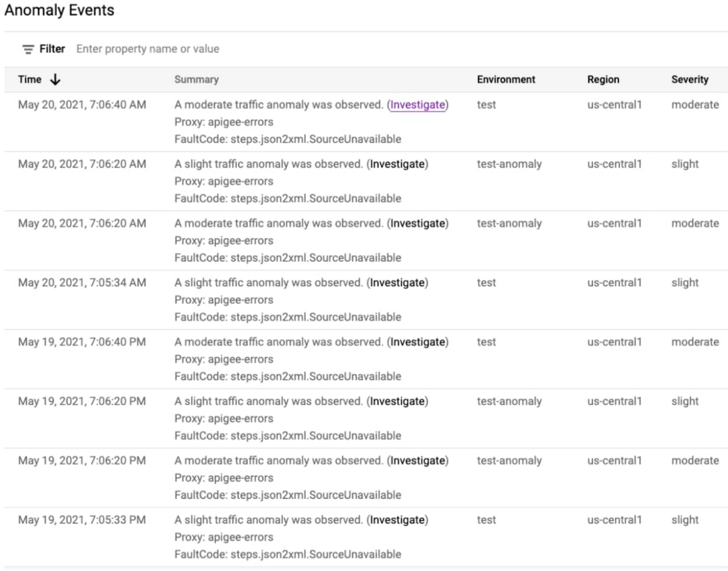This screenshot has height=571, width=728.
Task: Select the May 20, 2021, 7:06:40 AM timestamp
Action: pyautogui.click(x=82, y=105)
